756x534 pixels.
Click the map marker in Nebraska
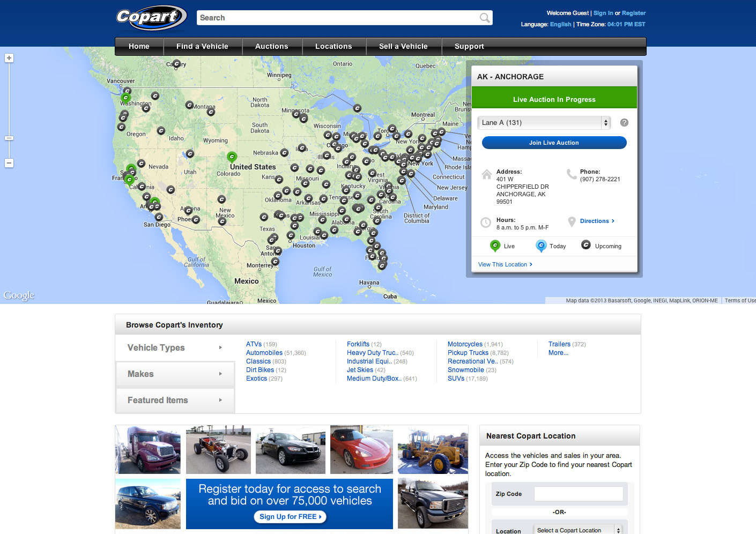pyautogui.click(x=284, y=153)
